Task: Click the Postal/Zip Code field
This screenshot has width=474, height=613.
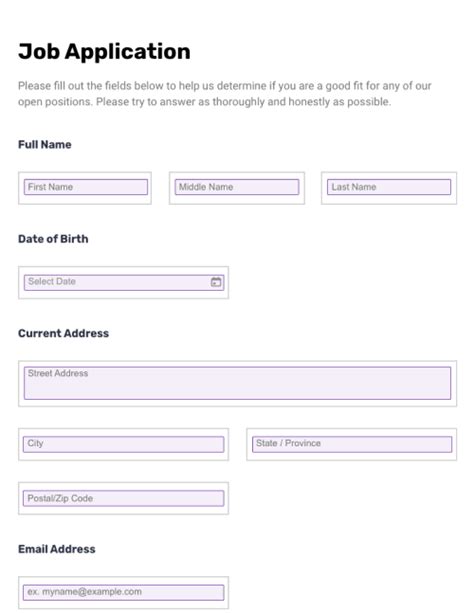Action: (124, 498)
